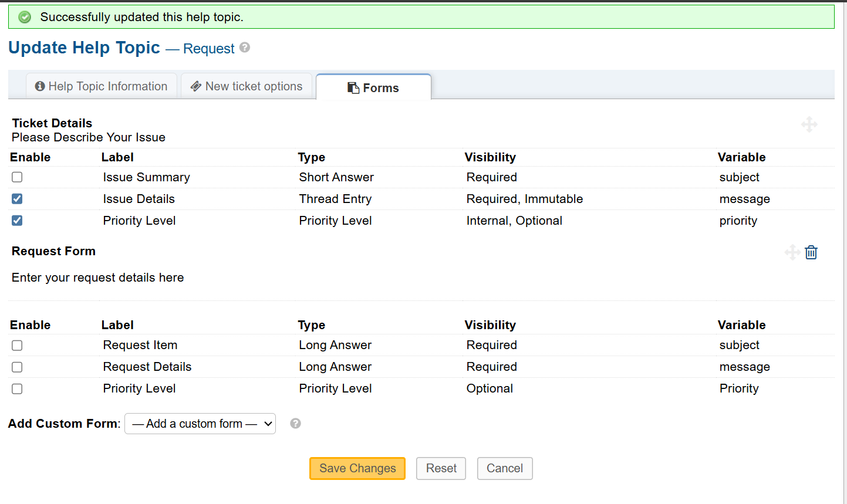The image size is (847, 504).
Task: Delete the Request Form with trash icon
Action: tap(811, 252)
